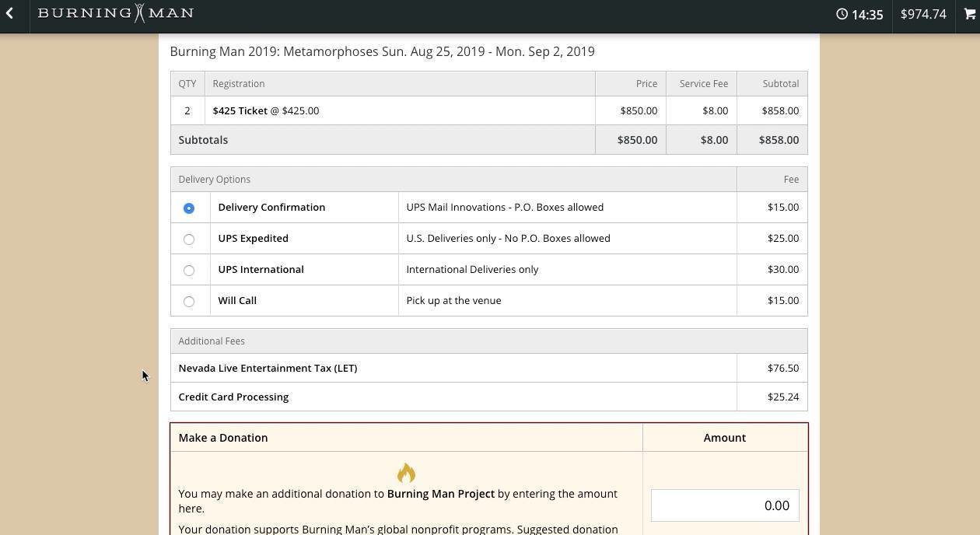This screenshot has width=980, height=535.
Task: Click the $974.74 cart total
Action: [x=923, y=14]
